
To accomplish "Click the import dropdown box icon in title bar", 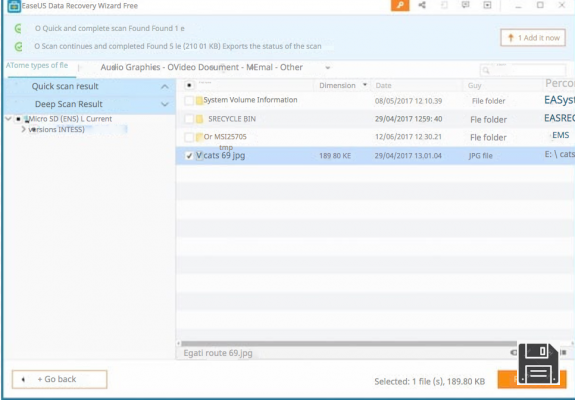I will tap(487, 5).
